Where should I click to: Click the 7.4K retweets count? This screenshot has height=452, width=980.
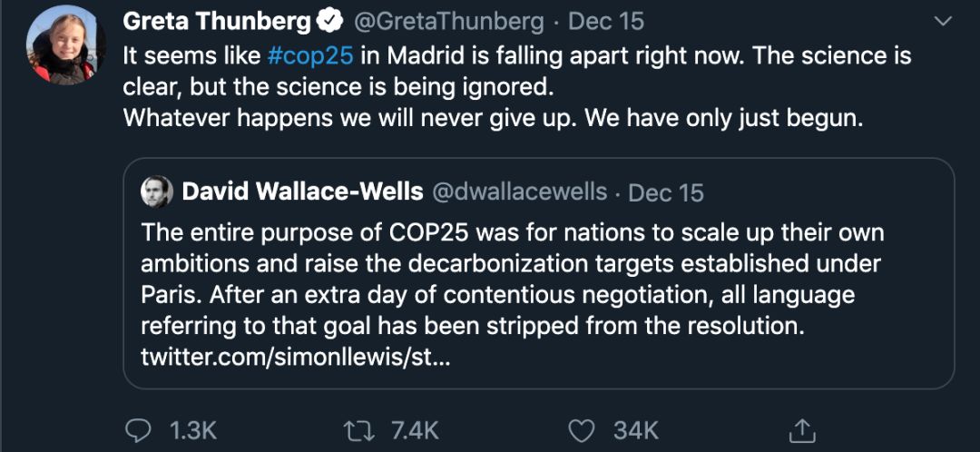point(415,429)
